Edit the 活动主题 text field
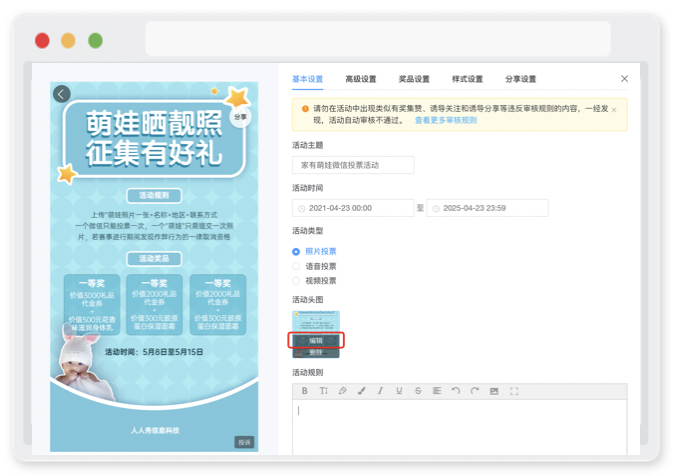This screenshot has height=476, width=674. 353,165
